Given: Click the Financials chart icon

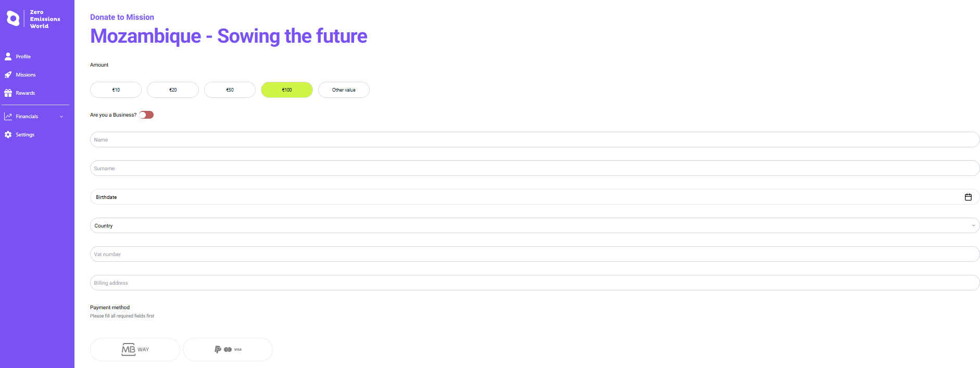Looking at the screenshot, I should point(8,117).
